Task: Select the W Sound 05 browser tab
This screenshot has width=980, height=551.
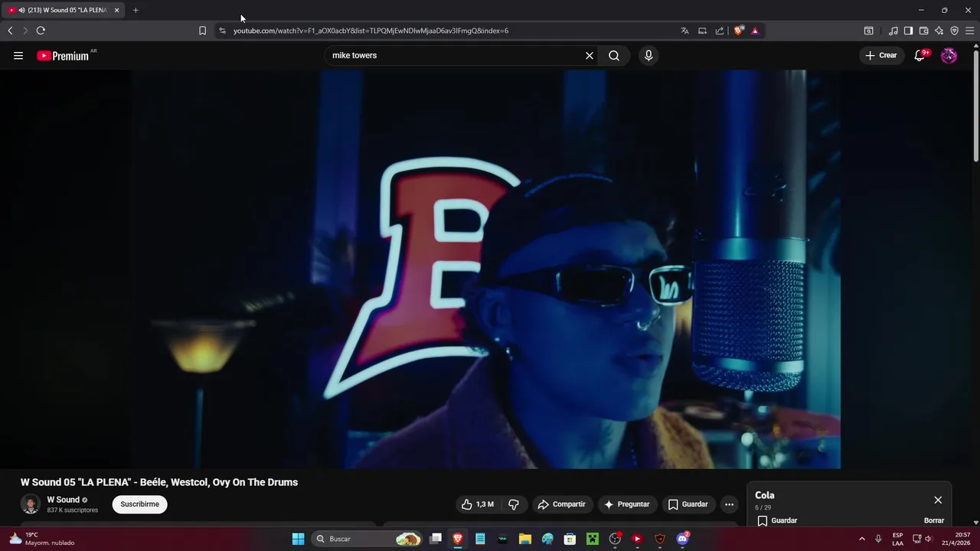Action: pyautogui.click(x=62, y=10)
